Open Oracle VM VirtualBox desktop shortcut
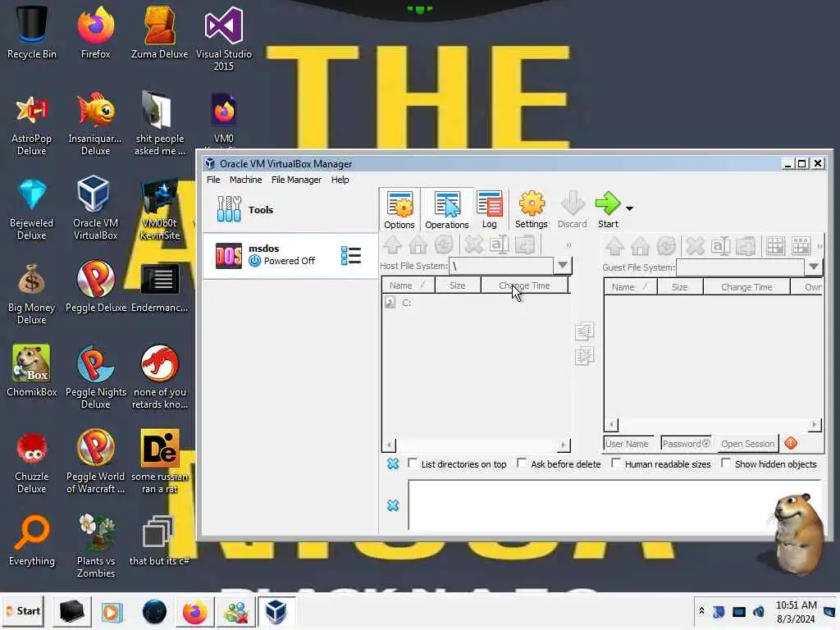840x630 pixels. 95,208
